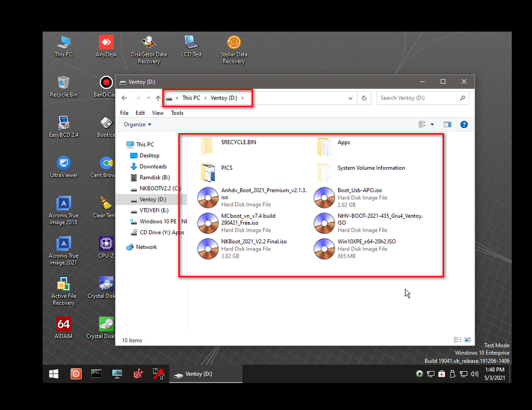Expand chevron after This PC in address bar
Image resolution: width=532 pixels, height=410 pixels.
(205, 98)
